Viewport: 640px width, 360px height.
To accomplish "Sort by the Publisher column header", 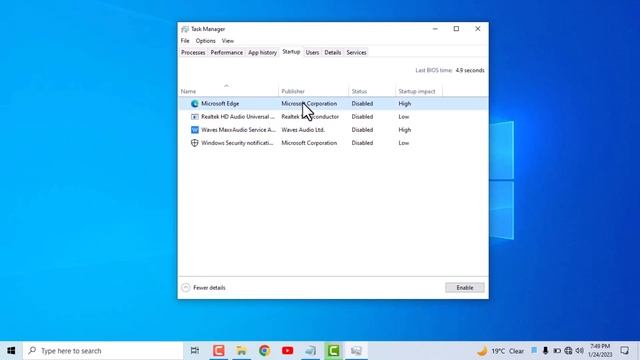I will pos(313,91).
